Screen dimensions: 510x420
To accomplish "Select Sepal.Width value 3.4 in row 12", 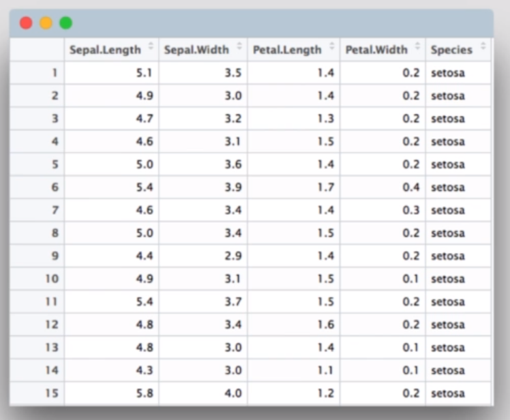I will 203,325.
